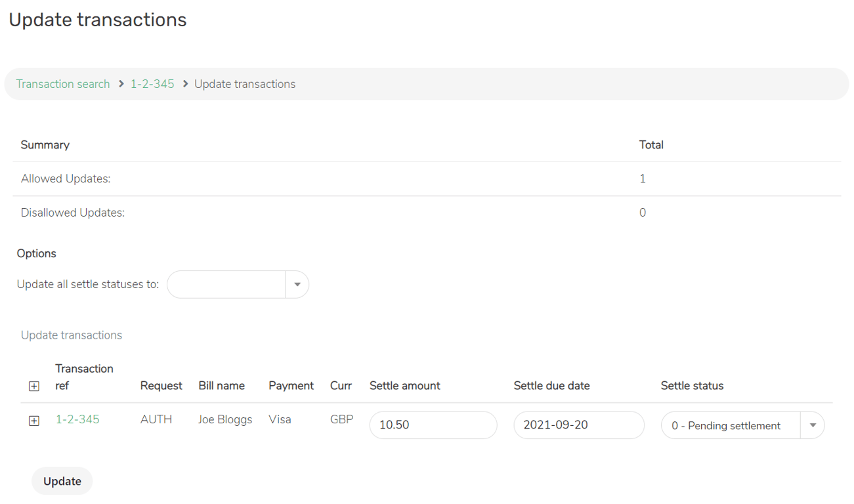
Task: Select the '0 - Pending settlement' status box
Action: pos(731,425)
